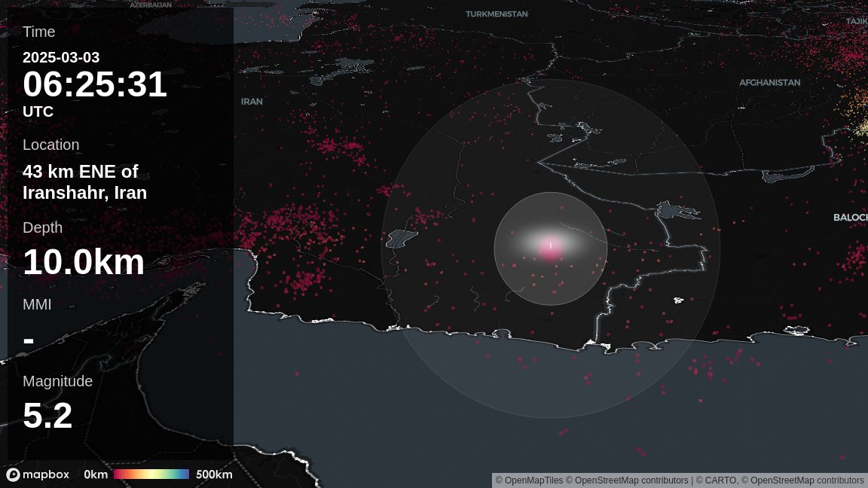Click the magnitude value 5.2

(47, 416)
